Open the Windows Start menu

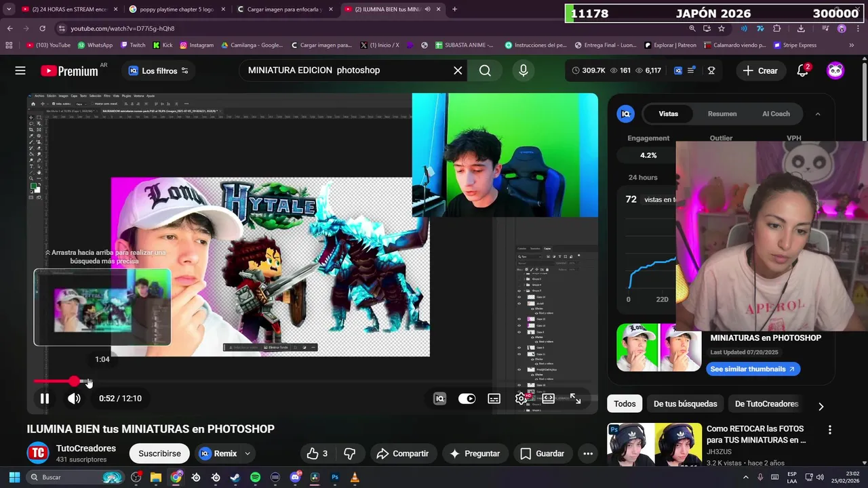point(14,477)
